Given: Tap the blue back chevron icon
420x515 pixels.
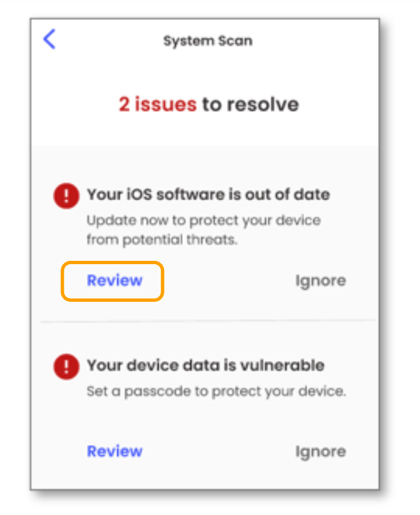Looking at the screenshot, I should click(x=49, y=39).
